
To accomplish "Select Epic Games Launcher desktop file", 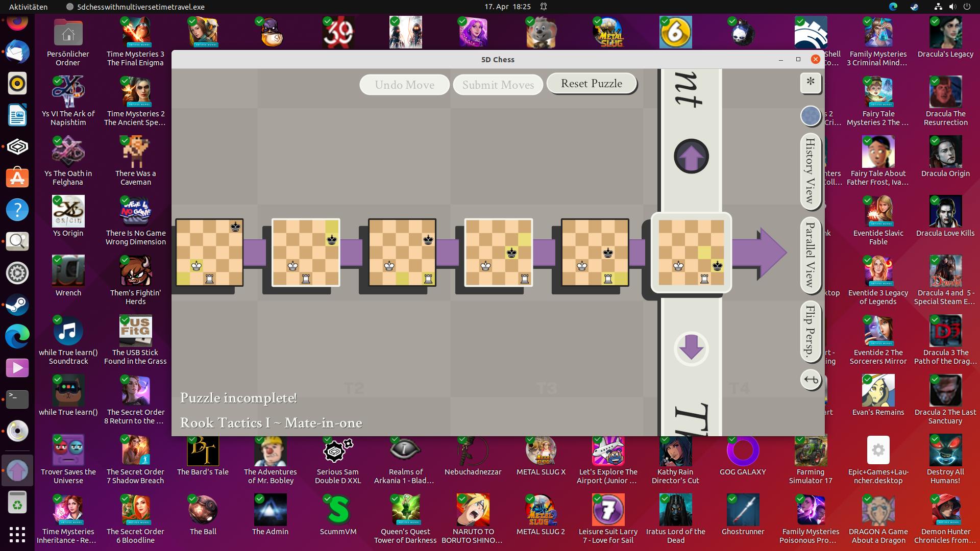I will pos(878,460).
